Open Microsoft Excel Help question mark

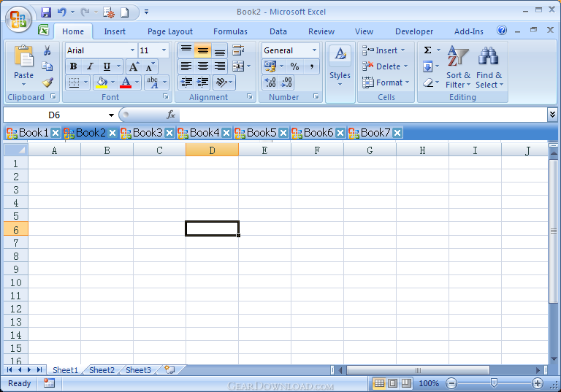502,30
